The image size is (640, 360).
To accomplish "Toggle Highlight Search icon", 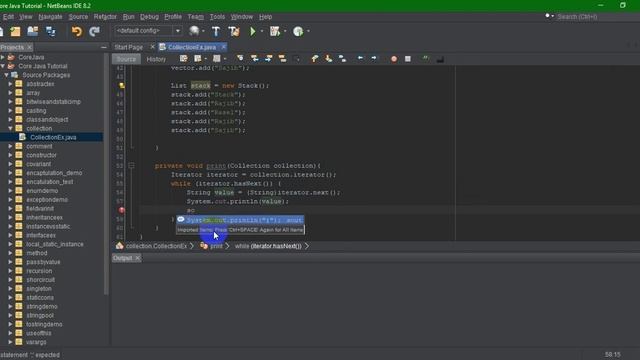I will click(x=282, y=59).
